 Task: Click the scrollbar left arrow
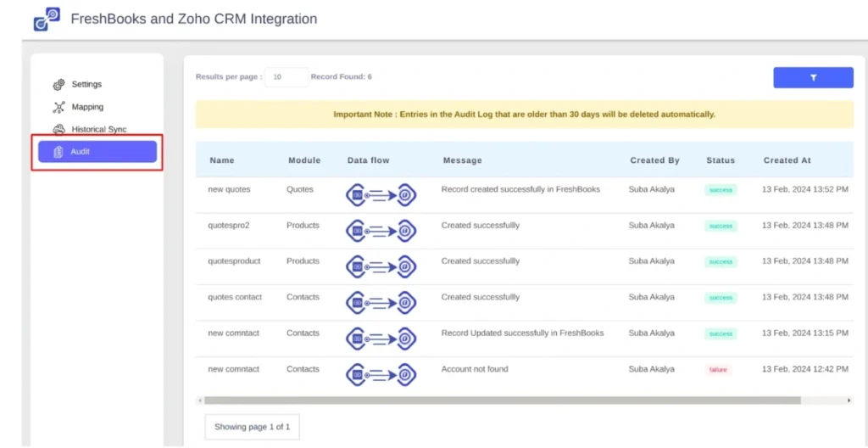click(198, 400)
